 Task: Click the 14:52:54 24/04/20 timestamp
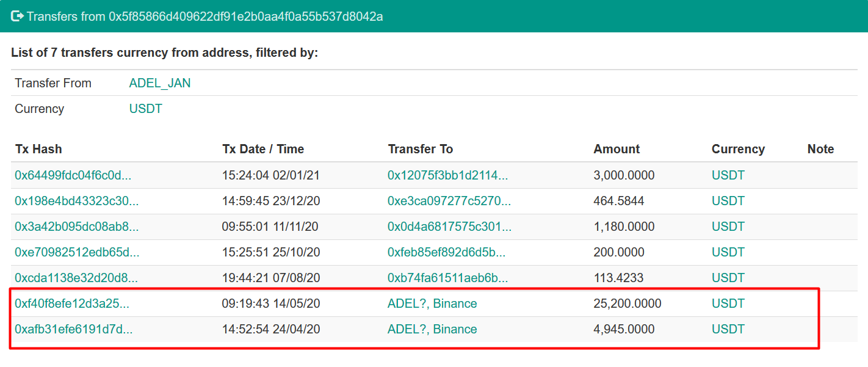point(271,329)
